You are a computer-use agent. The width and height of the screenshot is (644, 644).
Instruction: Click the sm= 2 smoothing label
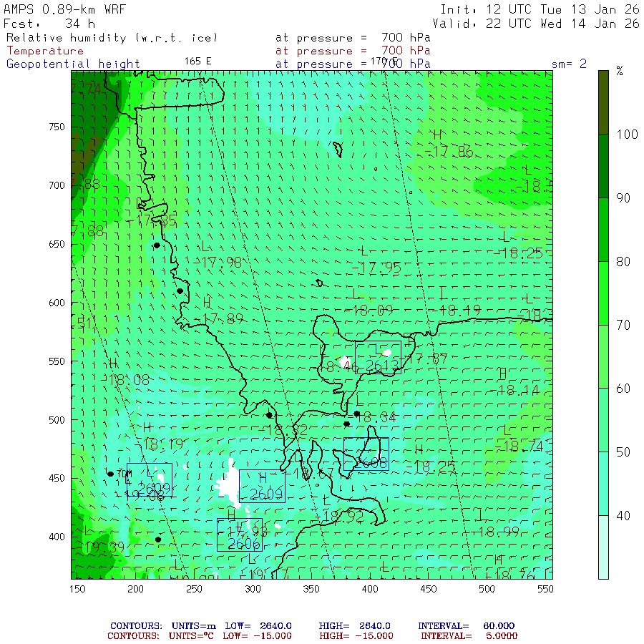click(569, 64)
